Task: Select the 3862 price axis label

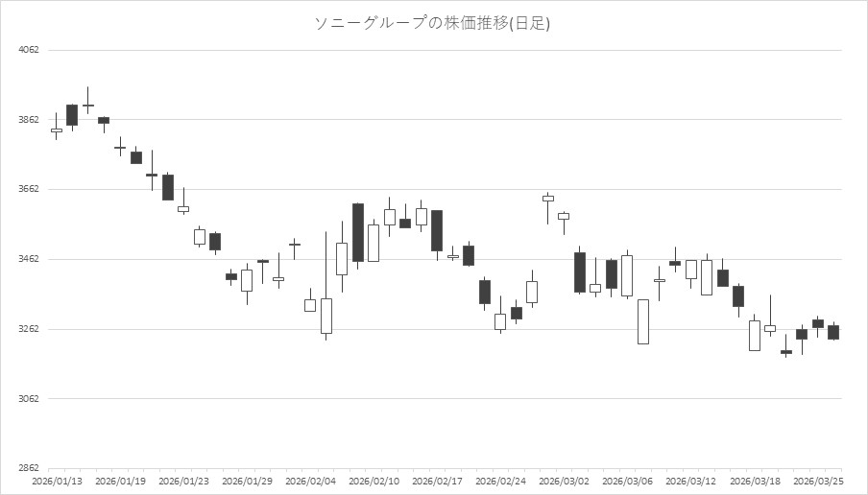Action: point(29,120)
